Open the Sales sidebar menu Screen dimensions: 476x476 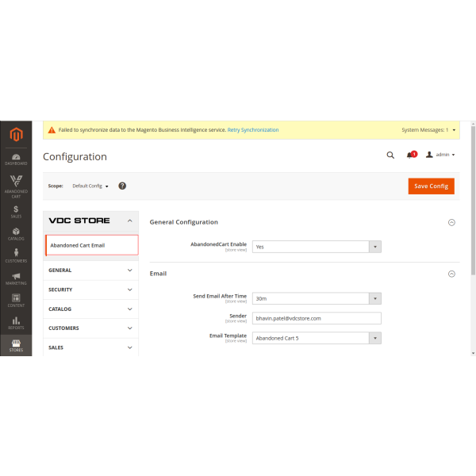16,212
